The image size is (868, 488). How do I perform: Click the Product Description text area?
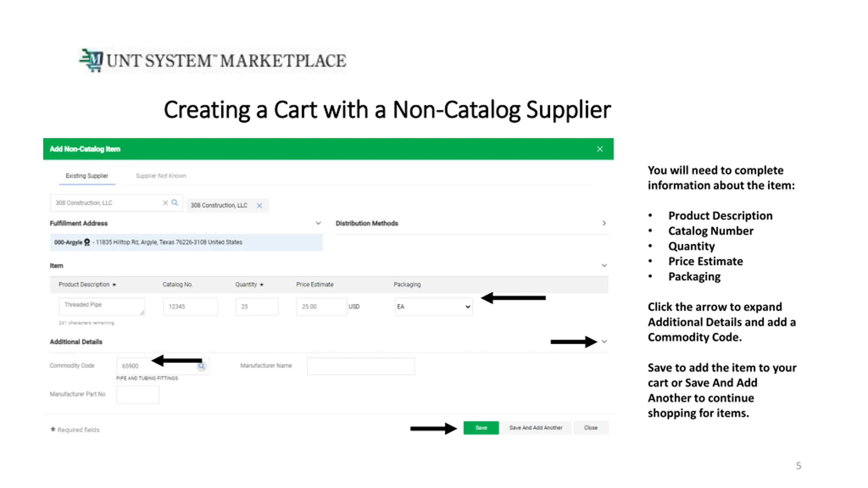tap(102, 306)
